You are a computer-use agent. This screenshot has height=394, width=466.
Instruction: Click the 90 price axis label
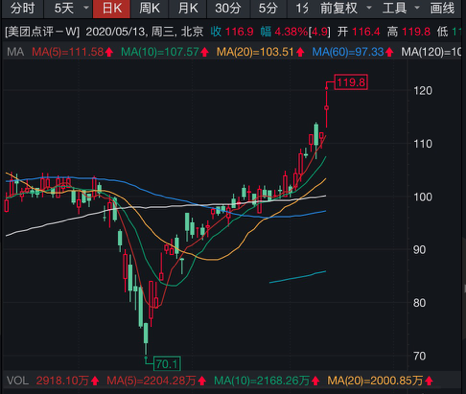click(419, 250)
